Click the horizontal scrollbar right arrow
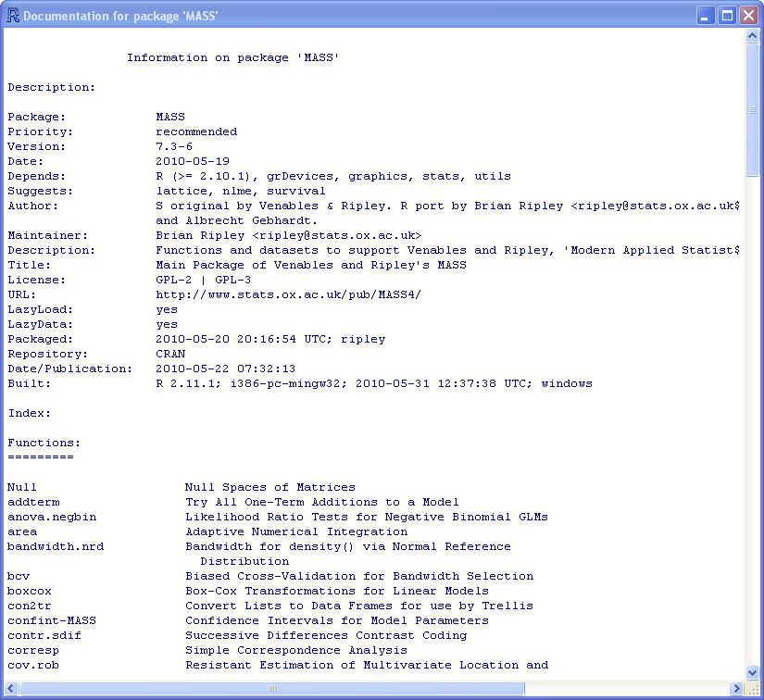764x700 pixels. pyautogui.click(x=736, y=688)
